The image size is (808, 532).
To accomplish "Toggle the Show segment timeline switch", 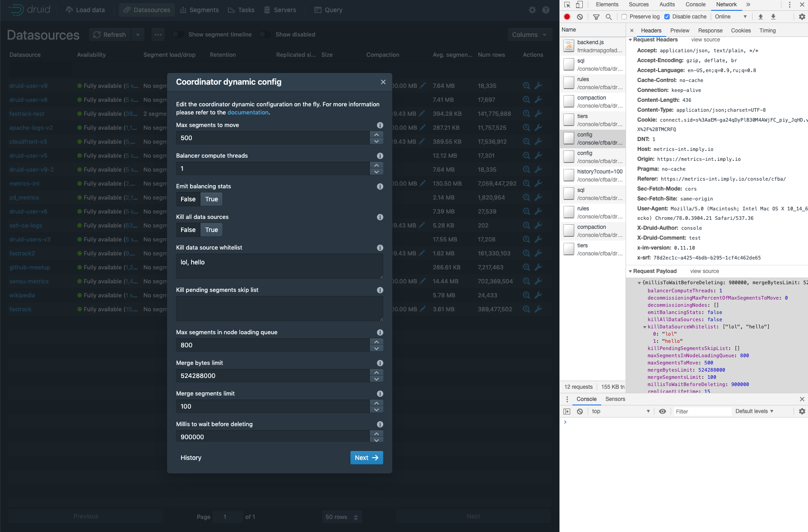I will pyautogui.click(x=177, y=35).
